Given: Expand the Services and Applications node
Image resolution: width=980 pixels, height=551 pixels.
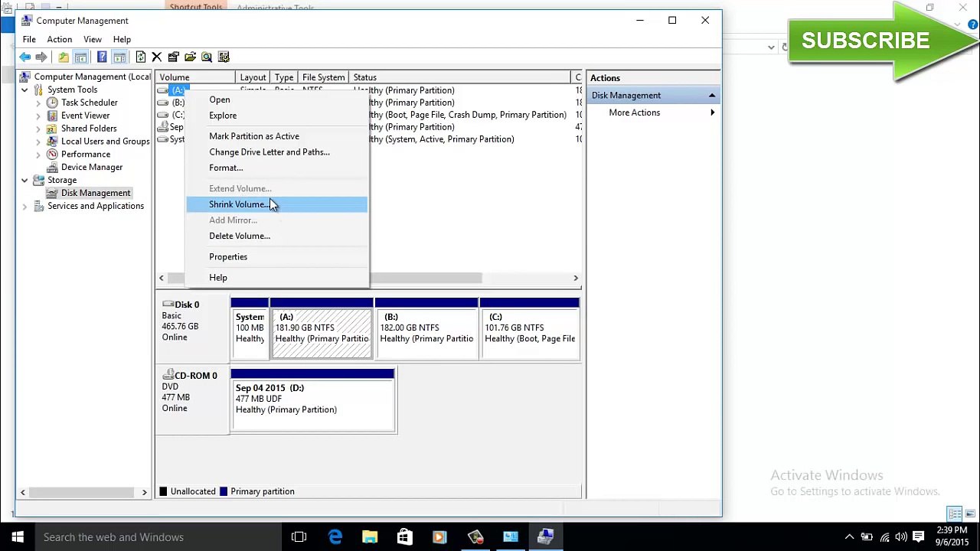Looking at the screenshot, I should click(x=24, y=206).
